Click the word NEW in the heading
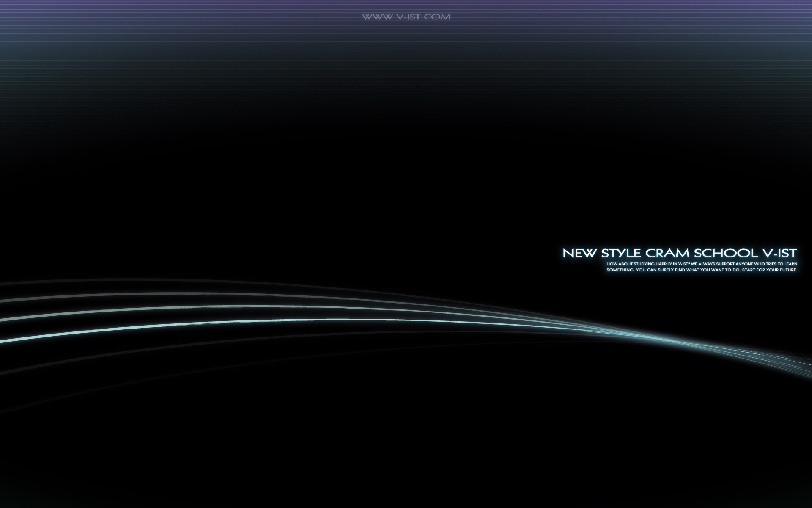Viewport: 812px width, 508px height. tap(579, 253)
